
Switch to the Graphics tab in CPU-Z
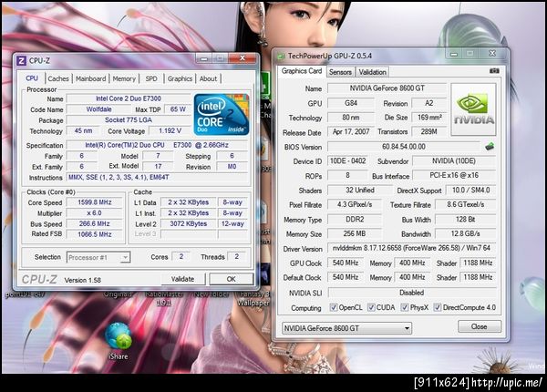tap(180, 78)
